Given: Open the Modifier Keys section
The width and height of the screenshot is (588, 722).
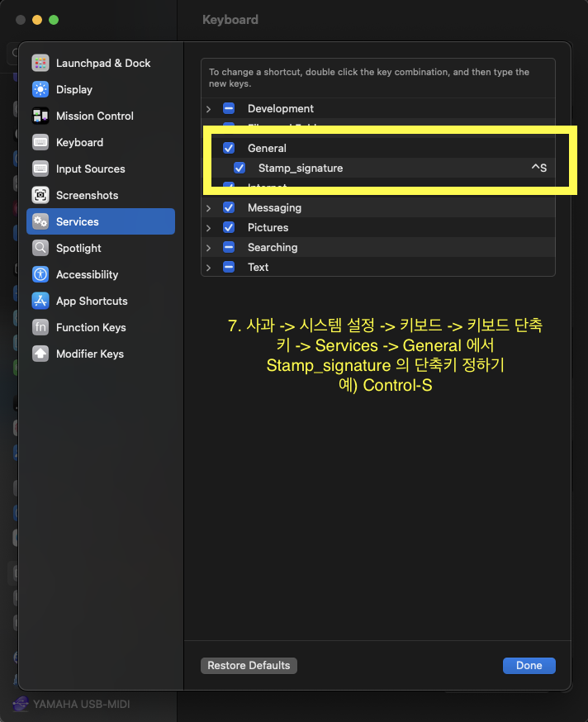Looking at the screenshot, I should click(89, 354).
